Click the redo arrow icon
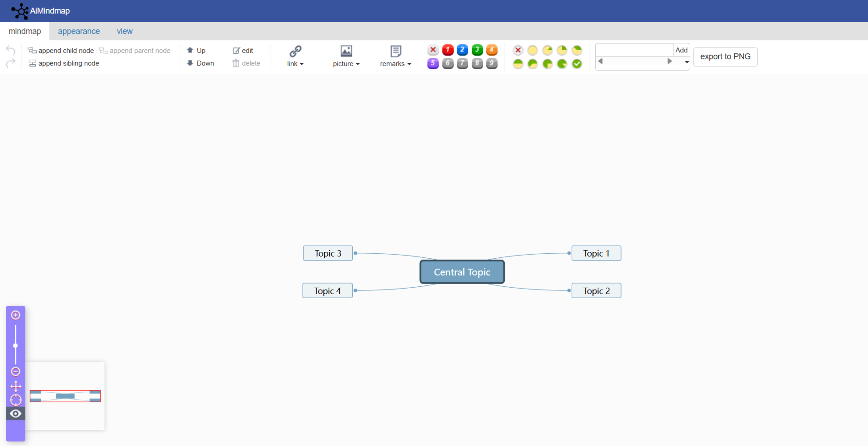The width and height of the screenshot is (868, 446). [x=10, y=63]
